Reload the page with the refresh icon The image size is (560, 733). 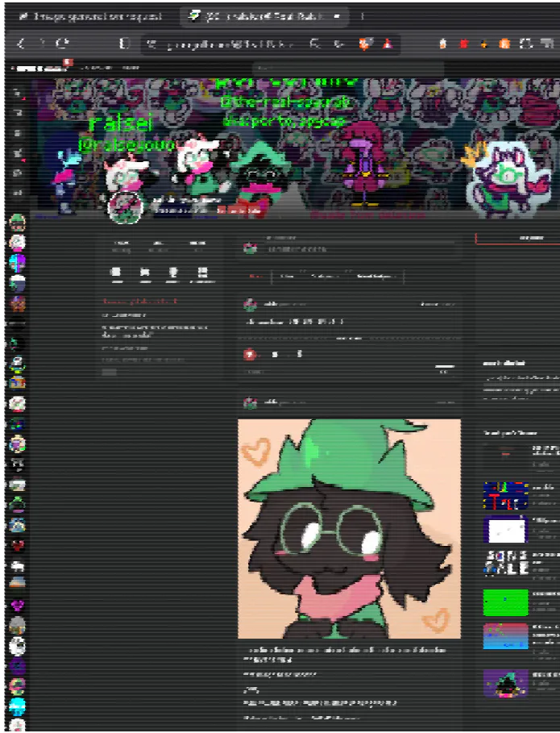pos(62,44)
